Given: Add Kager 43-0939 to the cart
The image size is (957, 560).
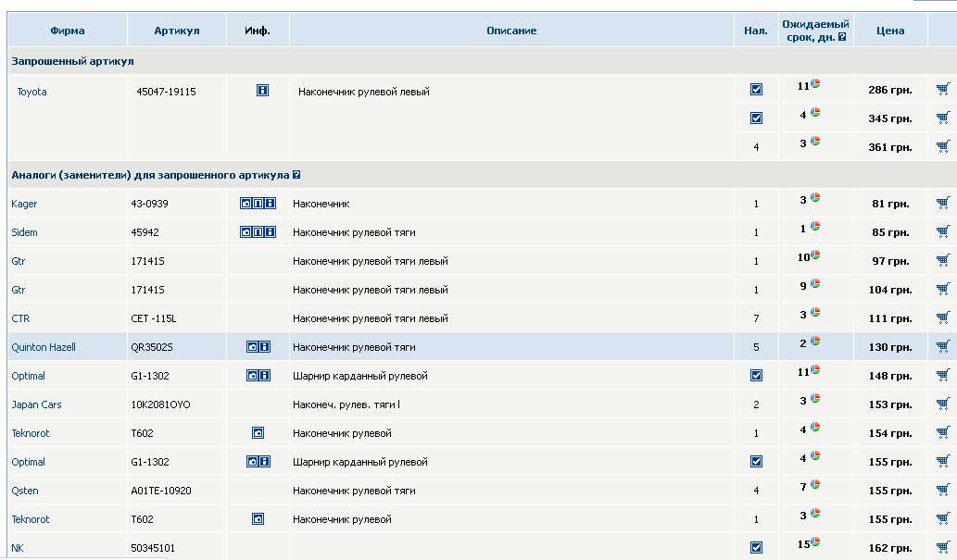Looking at the screenshot, I should coord(943,204).
